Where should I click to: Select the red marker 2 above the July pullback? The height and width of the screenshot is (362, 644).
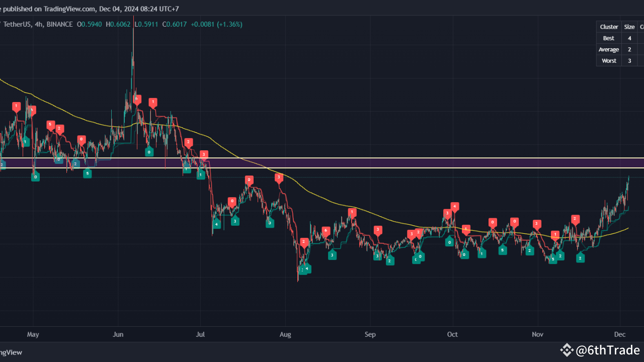coord(188,142)
